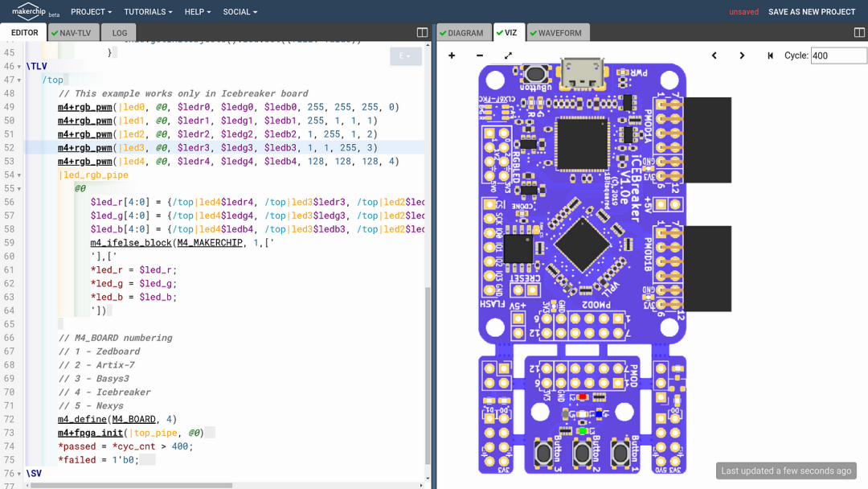This screenshot has height=489, width=868.
Task: Click the red LED on the breakout
Action: click(x=583, y=397)
